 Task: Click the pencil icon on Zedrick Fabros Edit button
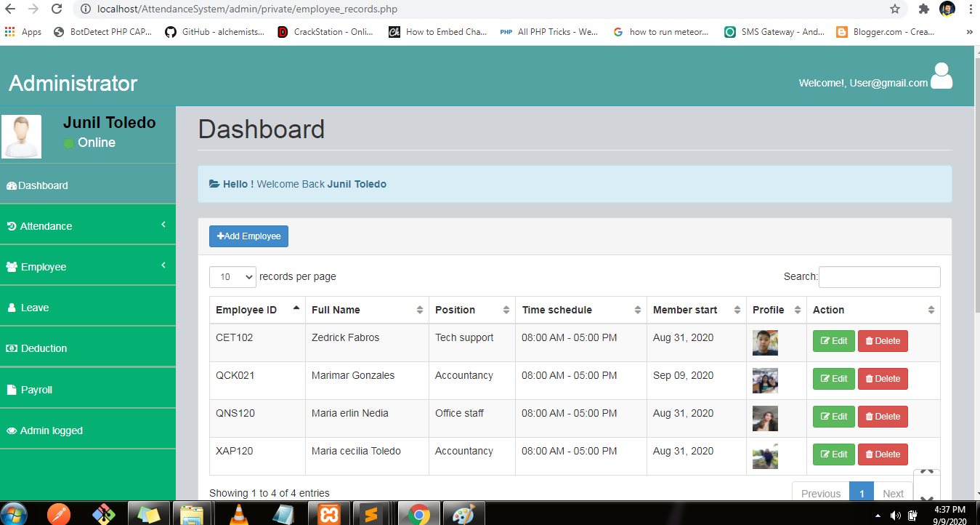(827, 340)
